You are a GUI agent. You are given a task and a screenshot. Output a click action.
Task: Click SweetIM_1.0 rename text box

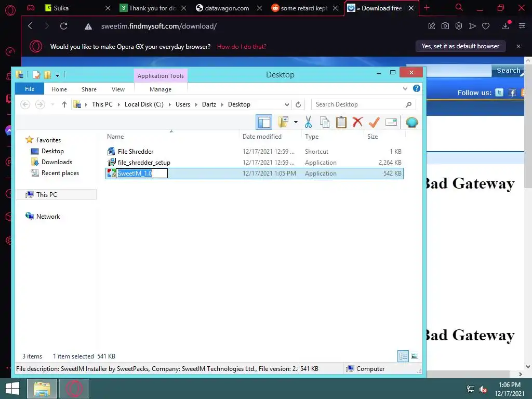click(142, 174)
